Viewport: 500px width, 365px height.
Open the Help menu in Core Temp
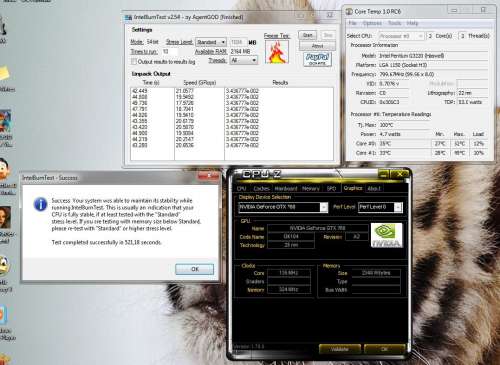[412, 23]
